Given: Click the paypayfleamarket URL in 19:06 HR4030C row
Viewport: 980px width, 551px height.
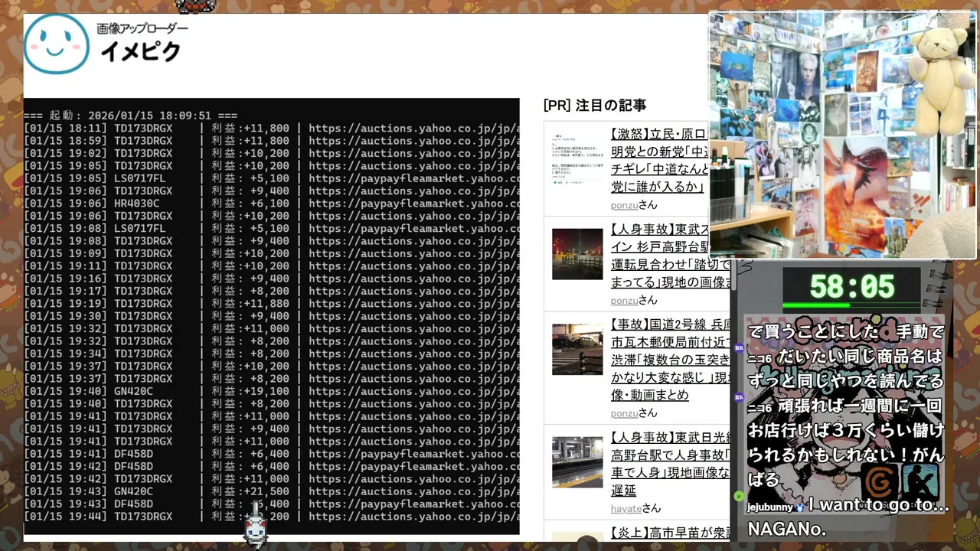Looking at the screenshot, I should (414, 204).
